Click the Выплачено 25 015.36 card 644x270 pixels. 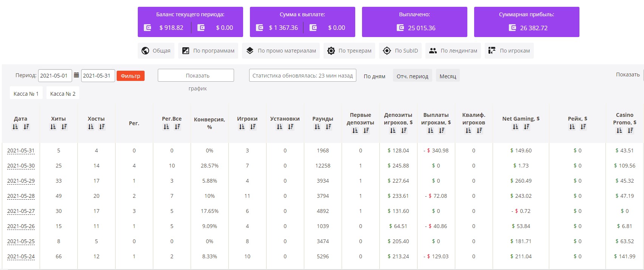pos(414,22)
